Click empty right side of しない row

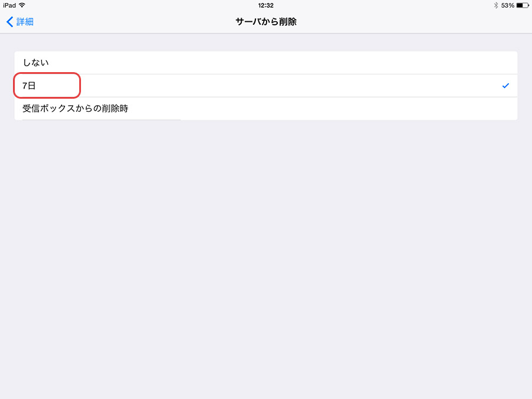306,63
